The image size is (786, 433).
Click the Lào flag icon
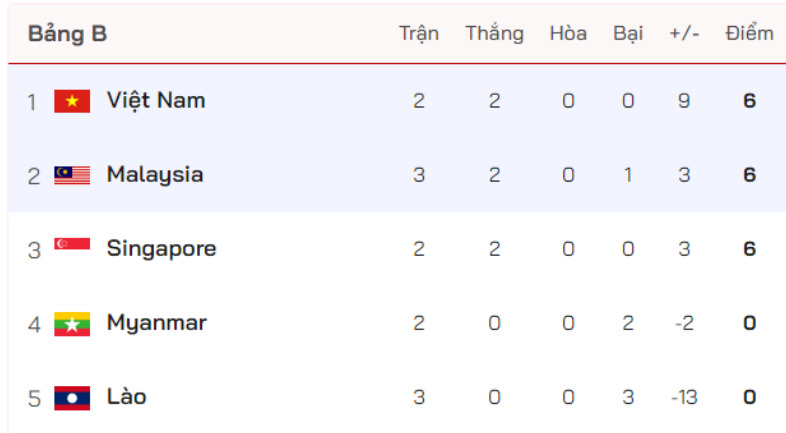pyautogui.click(x=72, y=397)
